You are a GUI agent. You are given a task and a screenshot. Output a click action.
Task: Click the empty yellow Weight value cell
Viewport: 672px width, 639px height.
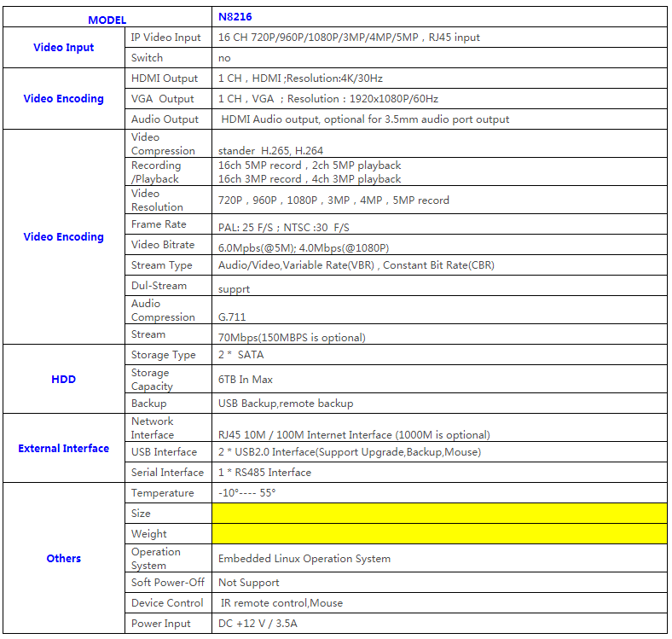coord(438,534)
